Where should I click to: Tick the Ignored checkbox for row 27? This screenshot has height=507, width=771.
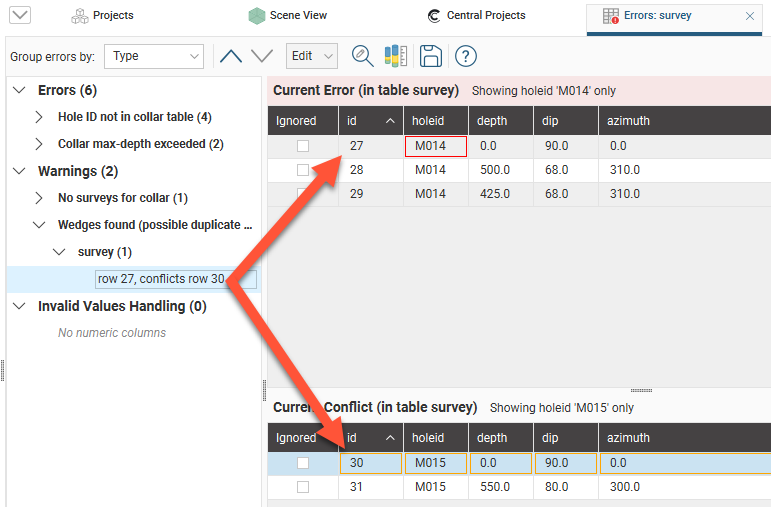pyautogui.click(x=302, y=146)
